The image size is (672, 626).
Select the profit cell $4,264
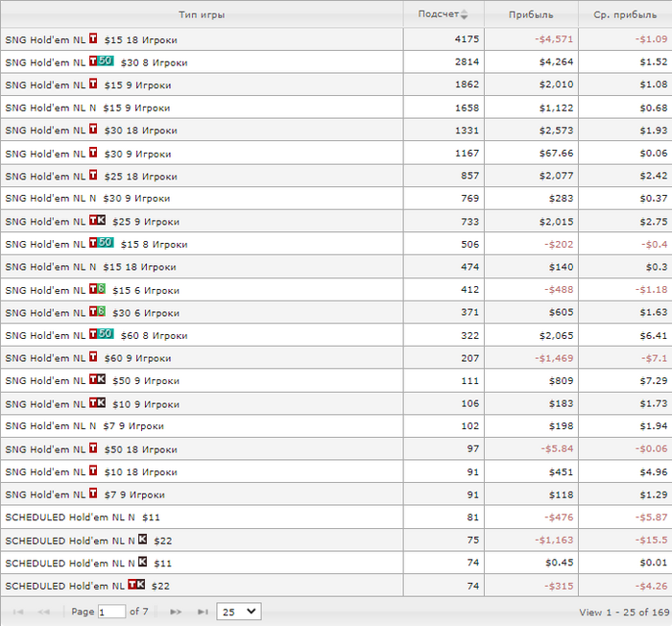pos(531,62)
